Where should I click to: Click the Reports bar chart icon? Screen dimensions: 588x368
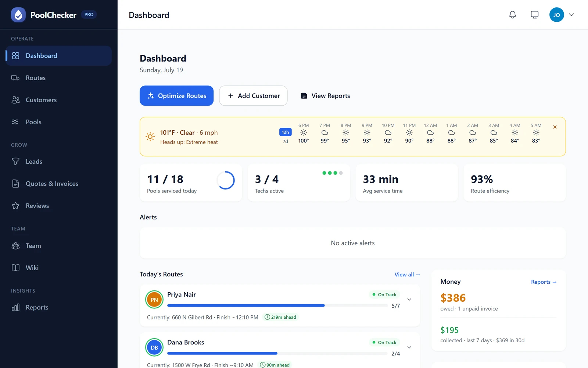coord(15,307)
